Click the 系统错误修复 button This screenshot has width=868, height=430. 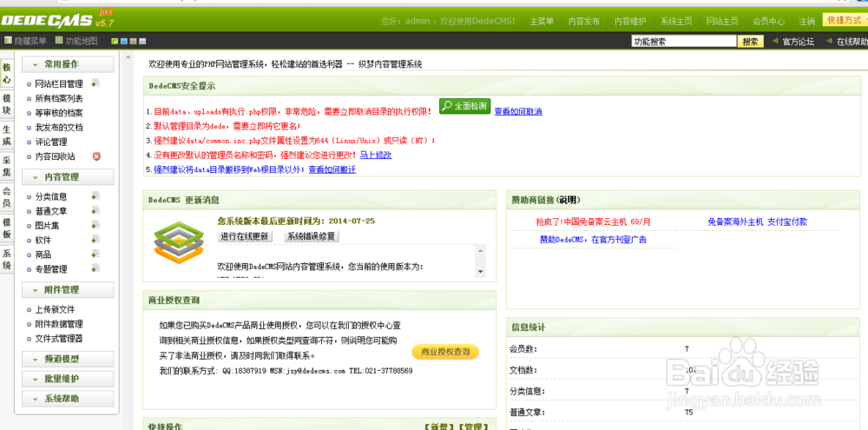click(x=311, y=236)
